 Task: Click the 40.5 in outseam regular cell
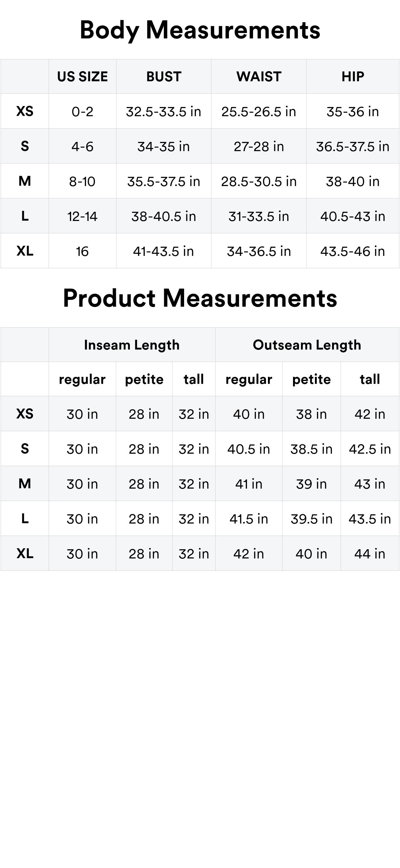(249, 449)
